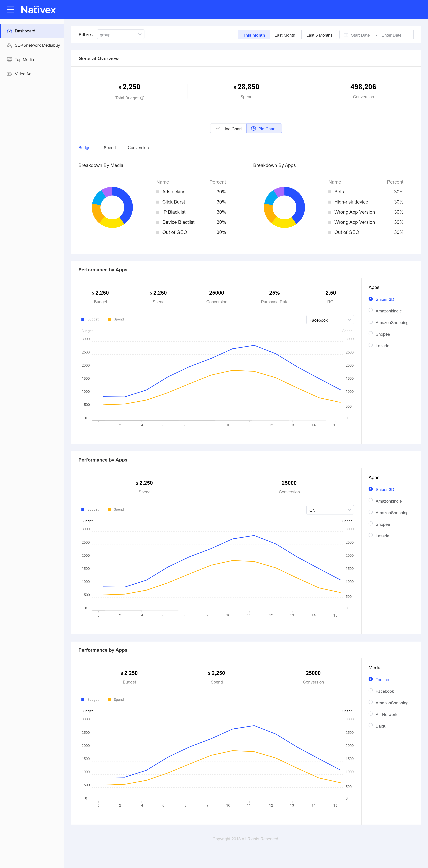Viewport: 428px width, 868px height.
Task: Select the Spend tab
Action: point(110,148)
